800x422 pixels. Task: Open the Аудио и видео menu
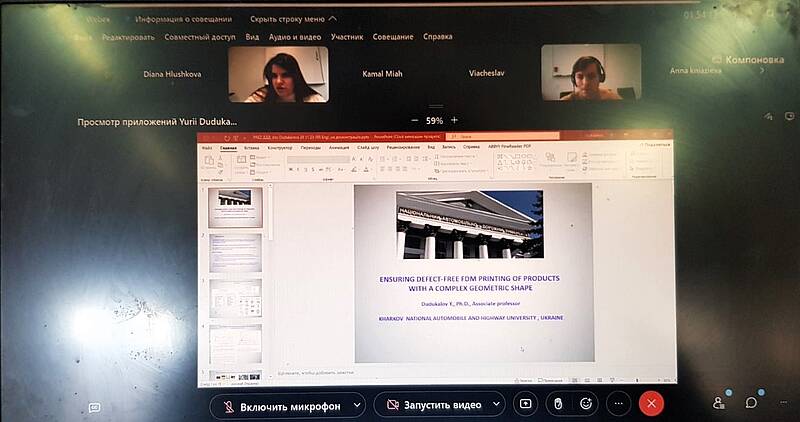[295, 37]
